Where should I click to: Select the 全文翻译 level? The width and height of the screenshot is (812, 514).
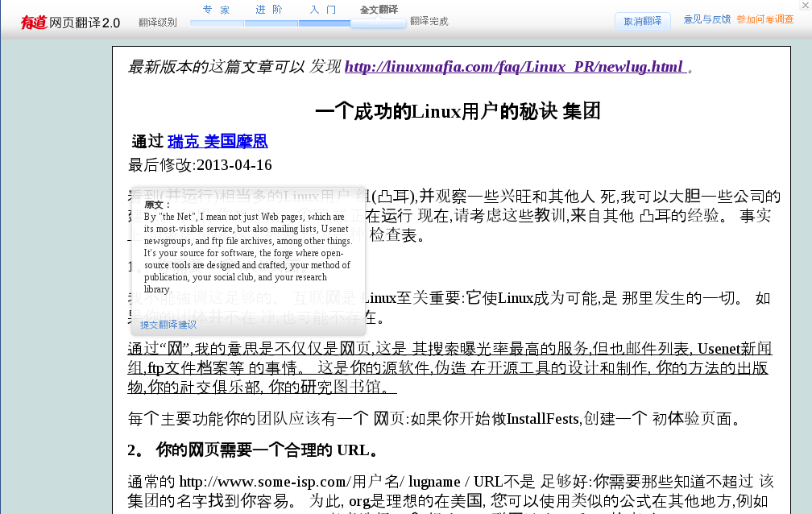379,10
